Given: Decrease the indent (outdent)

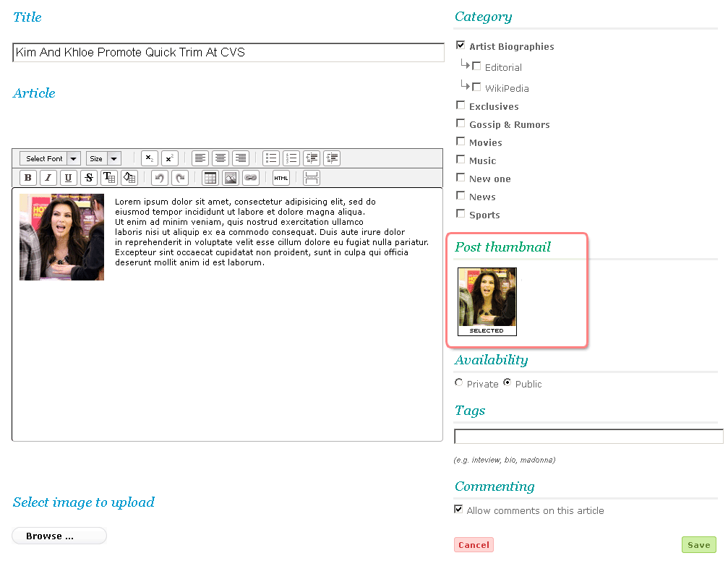Looking at the screenshot, I should pyautogui.click(x=312, y=158).
